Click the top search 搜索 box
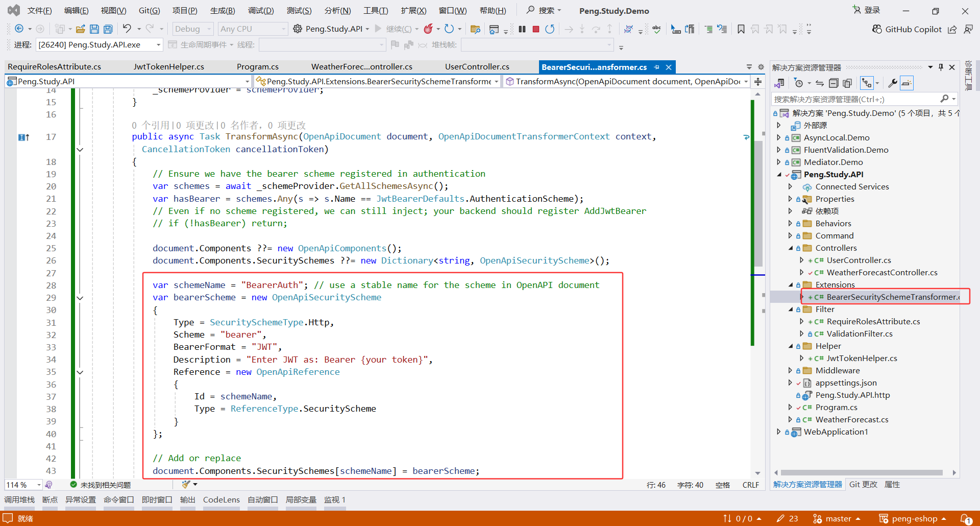Screen dimensions: 980x526 tap(544, 10)
